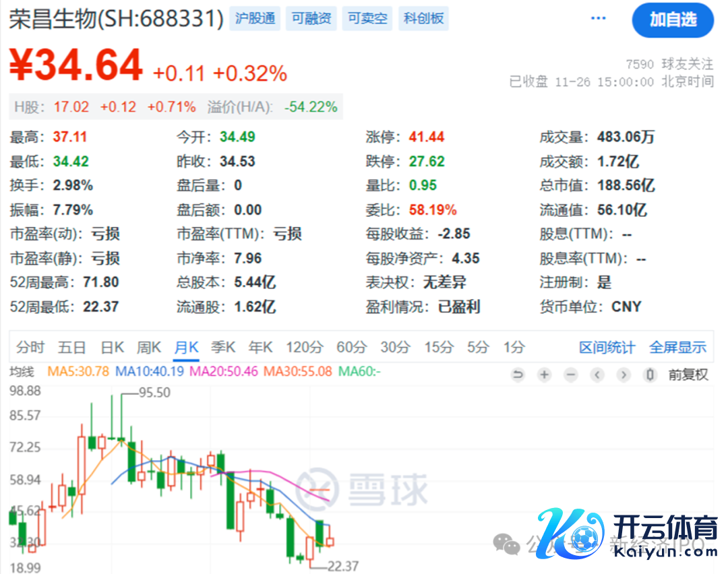
Task: Zoom out chart with minus icon
Action: [571, 375]
